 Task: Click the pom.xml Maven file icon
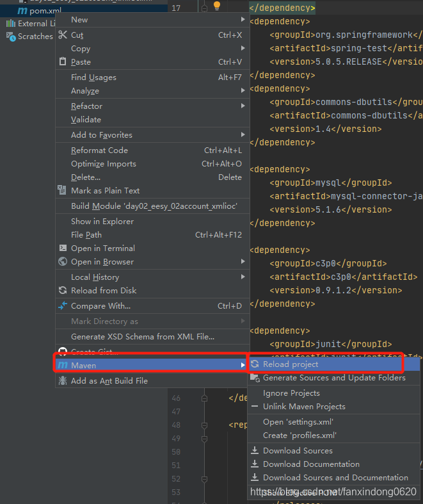point(22,11)
